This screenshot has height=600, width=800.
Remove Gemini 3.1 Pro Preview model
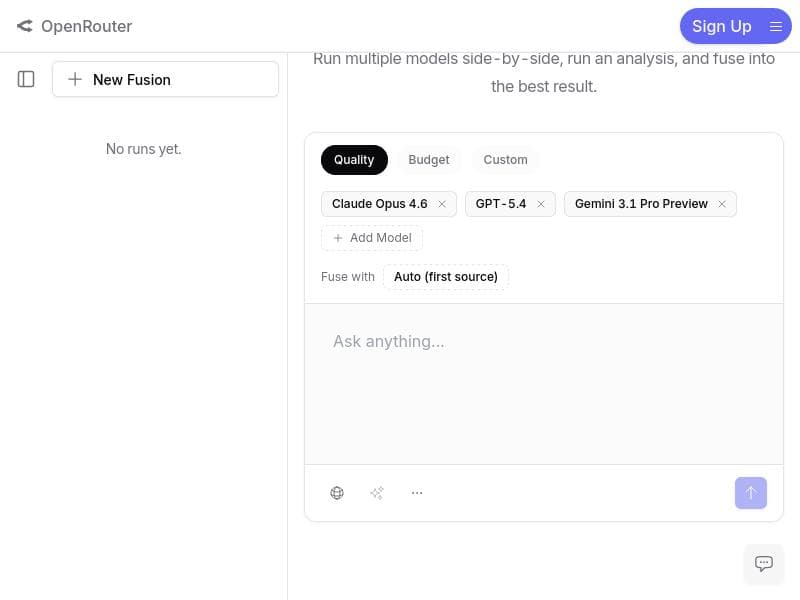pos(722,204)
